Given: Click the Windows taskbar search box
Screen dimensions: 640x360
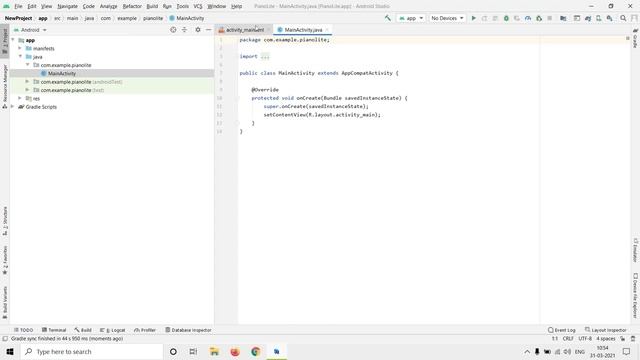Looking at the screenshot, I should point(91,351).
